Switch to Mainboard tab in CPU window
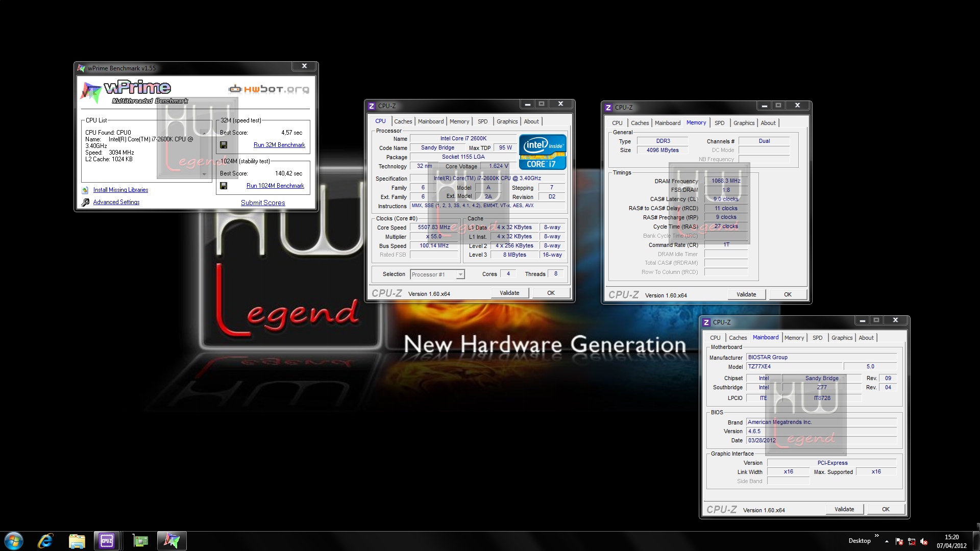Screen dimensions: 980x551 (431, 121)
